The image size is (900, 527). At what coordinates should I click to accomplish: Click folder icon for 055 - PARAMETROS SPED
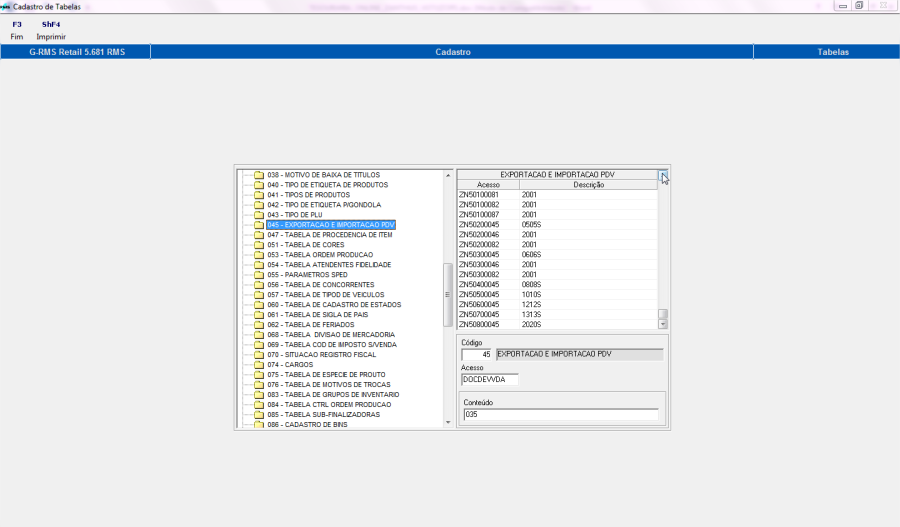tap(259, 275)
